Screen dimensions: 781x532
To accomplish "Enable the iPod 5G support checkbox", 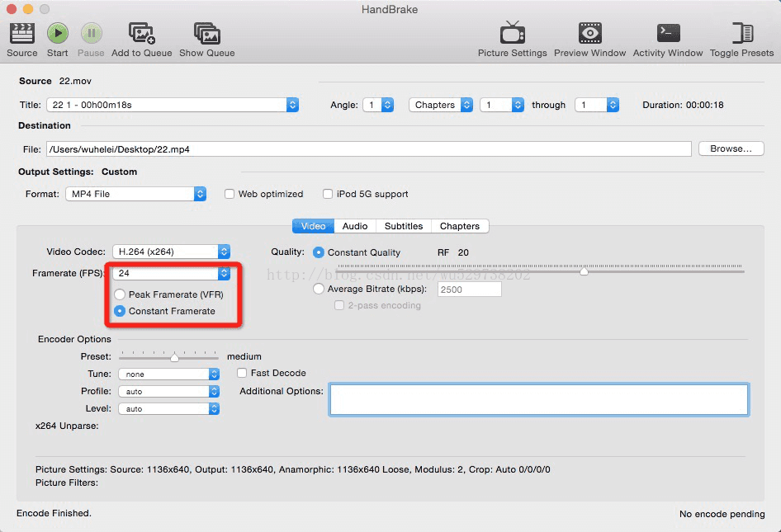I will (327, 194).
